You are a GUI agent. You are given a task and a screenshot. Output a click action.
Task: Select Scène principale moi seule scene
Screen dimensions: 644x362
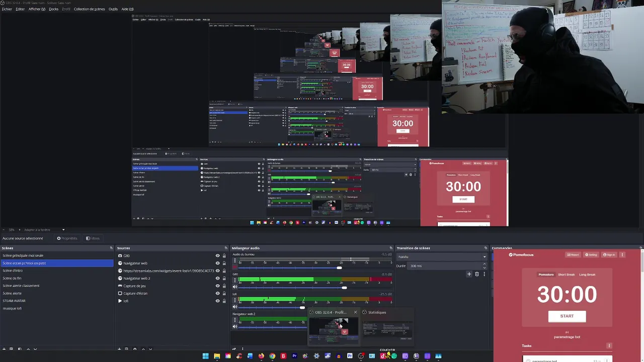pos(57,255)
